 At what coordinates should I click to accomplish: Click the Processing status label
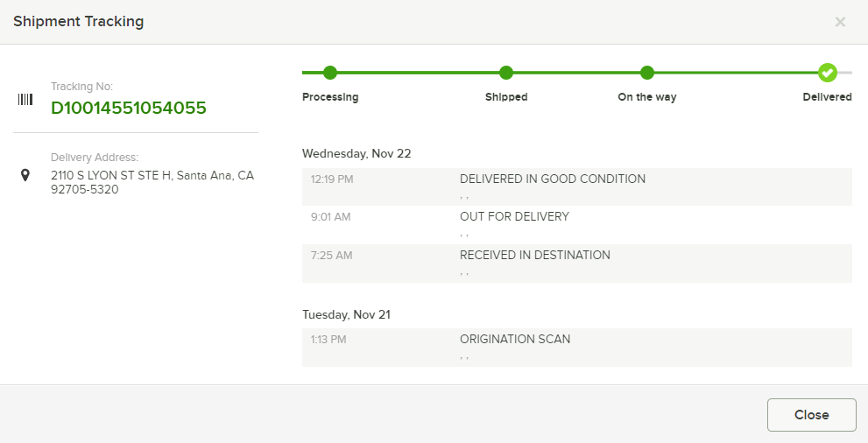330,97
